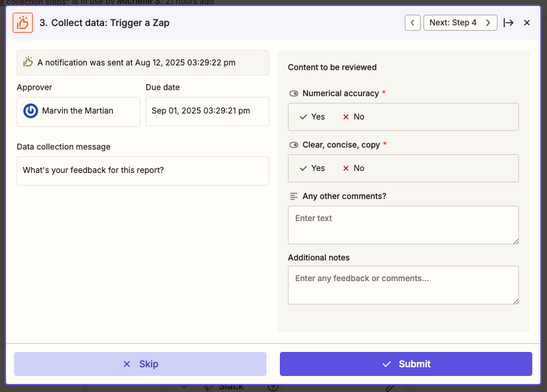The image size is (547, 392).
Task: Select Yes for Clear, concise, copy
Action: coord(312,168)
